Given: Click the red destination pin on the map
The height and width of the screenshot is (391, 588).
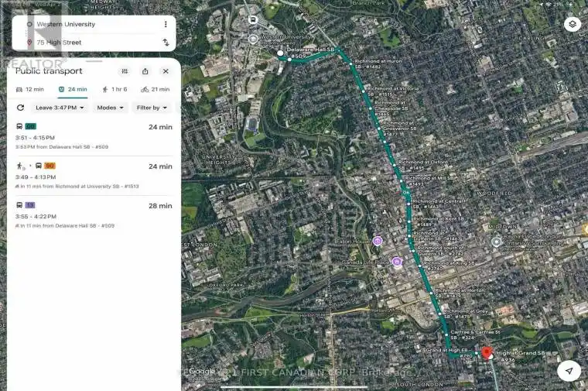Looking at the screenshot, I should coord(487,353).
